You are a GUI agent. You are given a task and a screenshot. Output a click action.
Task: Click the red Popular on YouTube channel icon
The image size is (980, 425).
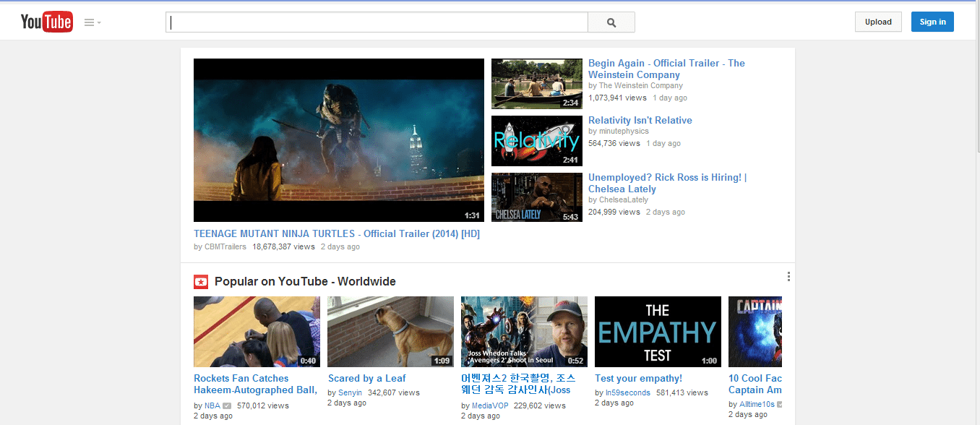point(201,282)
